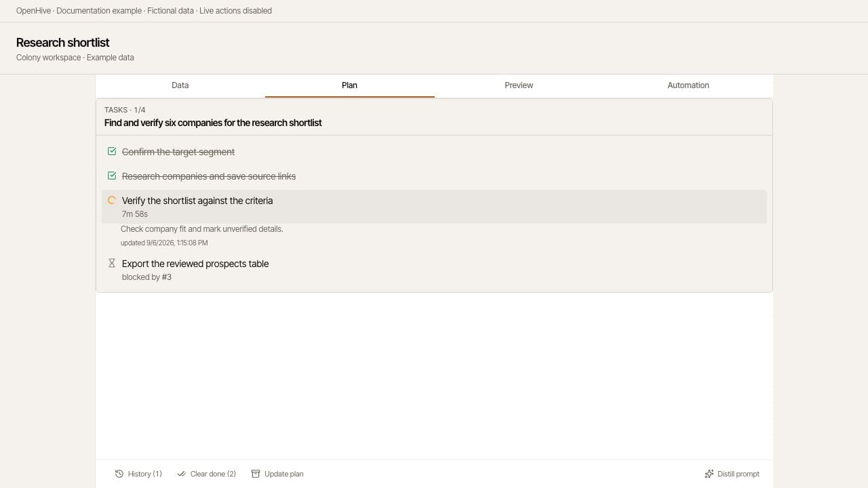Click the OpenHive documentation example banner text
The width and height of the screenshot is (868, 488).
(144, 11)
